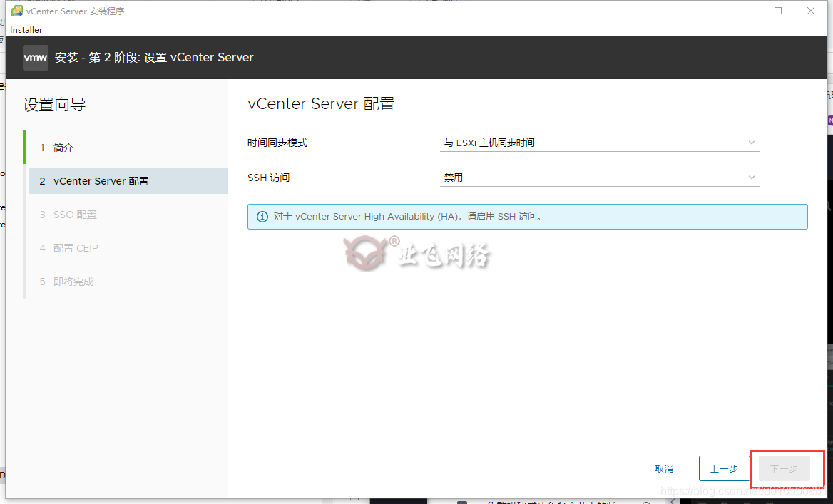Minimize the installer window
833x504 pixels.
[746, 11]
